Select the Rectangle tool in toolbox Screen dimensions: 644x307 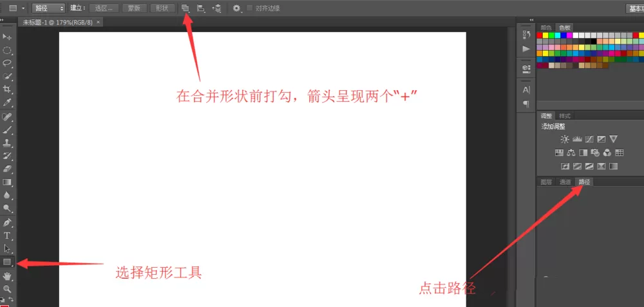pyautogui.click(x=7, y=261)
